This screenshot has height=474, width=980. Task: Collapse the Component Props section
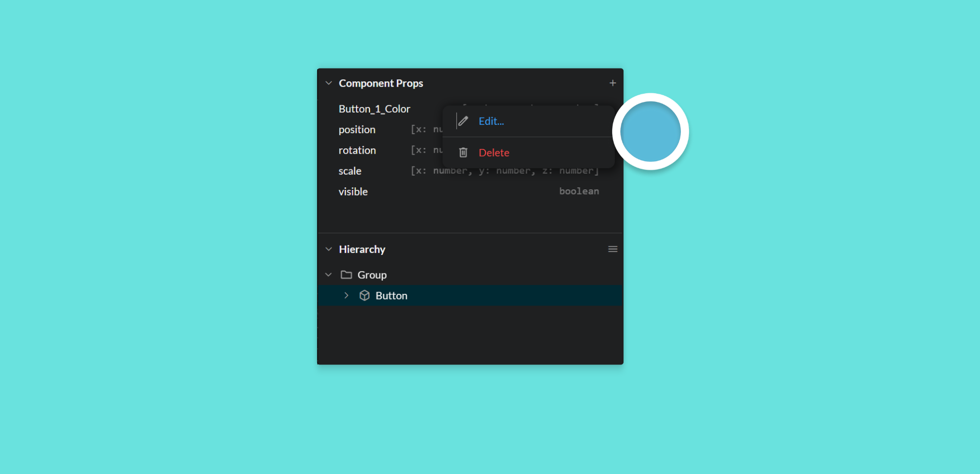pyautogui.click(x=329, y=83)
